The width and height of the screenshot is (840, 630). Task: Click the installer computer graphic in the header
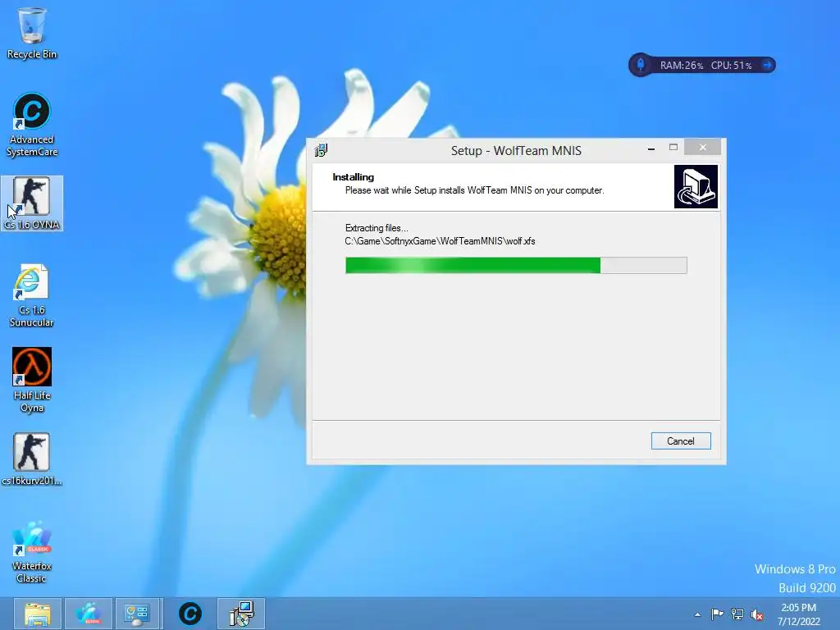pyautogui.click(x=696, y=186)
